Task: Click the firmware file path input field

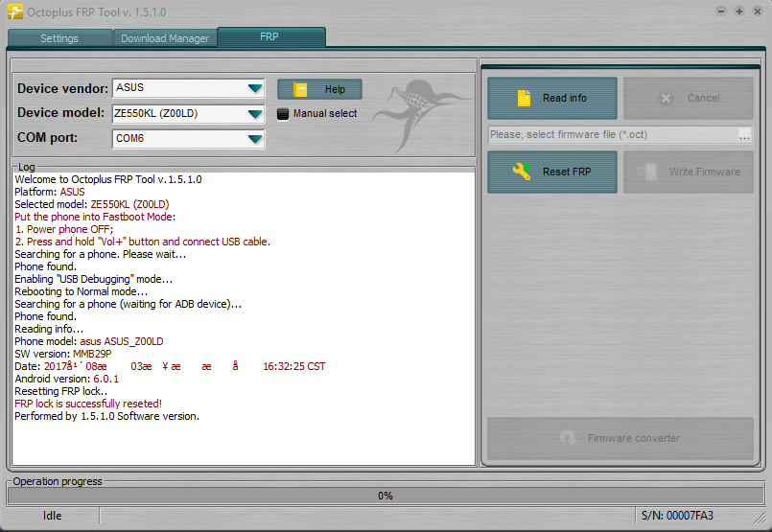Action: pyautogui.click(x=613, y=135)
